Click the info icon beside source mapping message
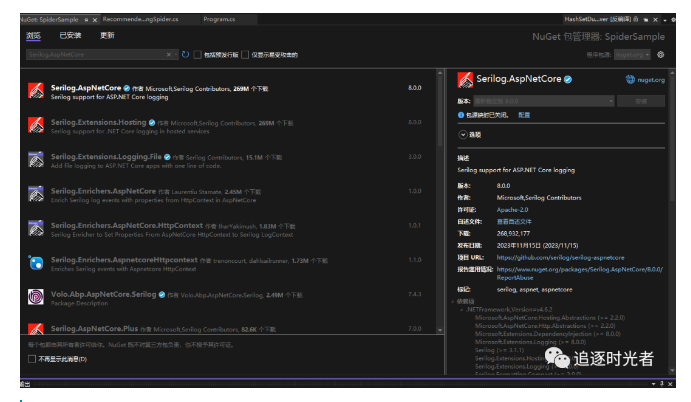The image size is (691, 402). (x=461, y=115)
